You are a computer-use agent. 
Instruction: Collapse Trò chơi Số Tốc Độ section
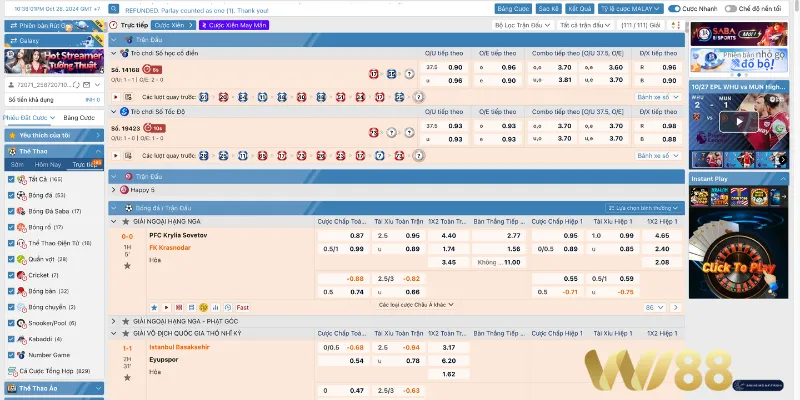(114, 112)
